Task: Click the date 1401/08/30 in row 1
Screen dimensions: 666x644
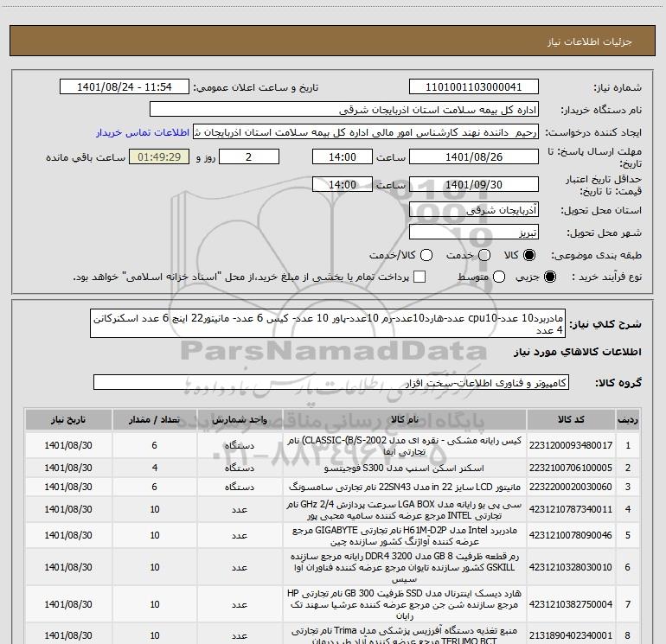Action: click(x=68, y=445)
